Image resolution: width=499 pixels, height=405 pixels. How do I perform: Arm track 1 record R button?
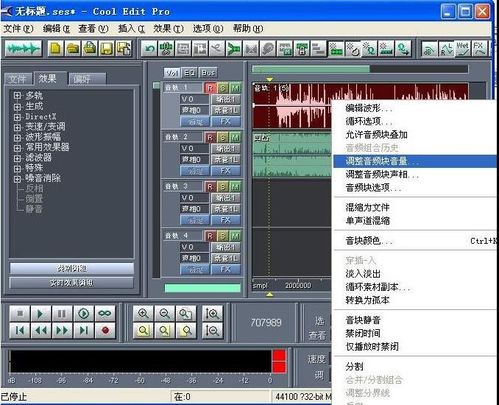210,88
